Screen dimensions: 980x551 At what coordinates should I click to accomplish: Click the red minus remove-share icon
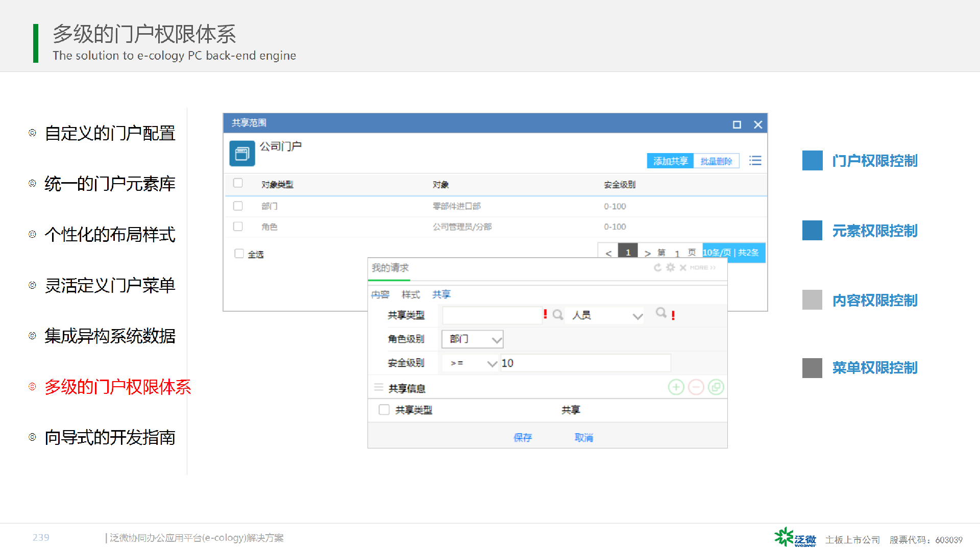(x=696, y=387)
